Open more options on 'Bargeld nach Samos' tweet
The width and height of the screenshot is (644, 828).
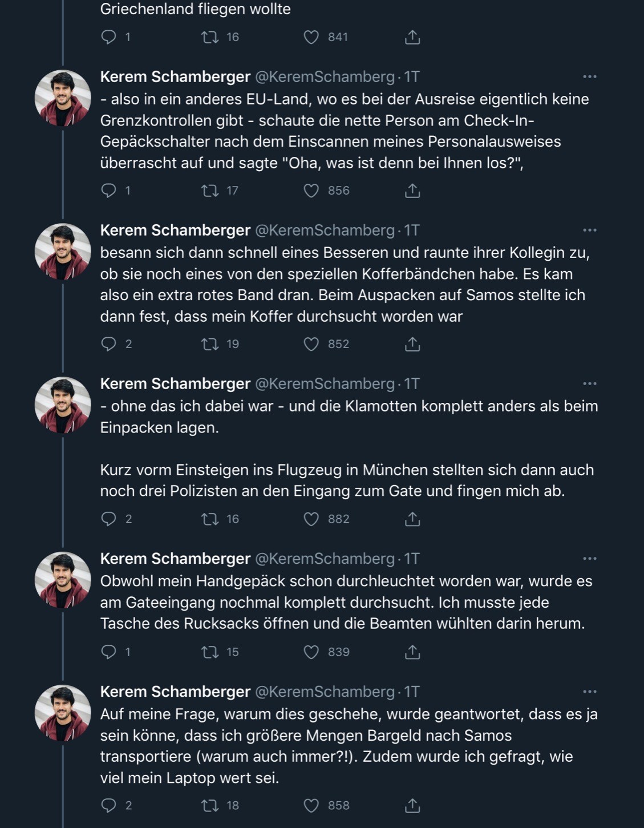589,692
